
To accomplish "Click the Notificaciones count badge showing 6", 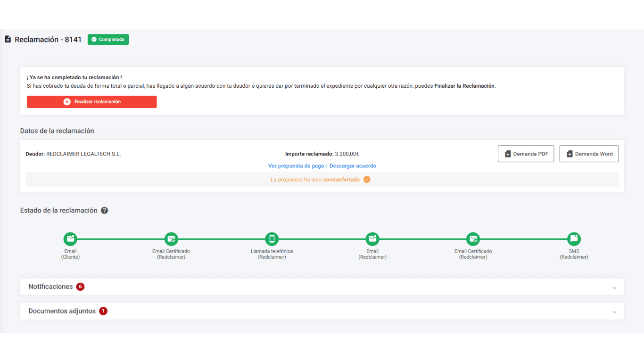I will pos(80,287).
